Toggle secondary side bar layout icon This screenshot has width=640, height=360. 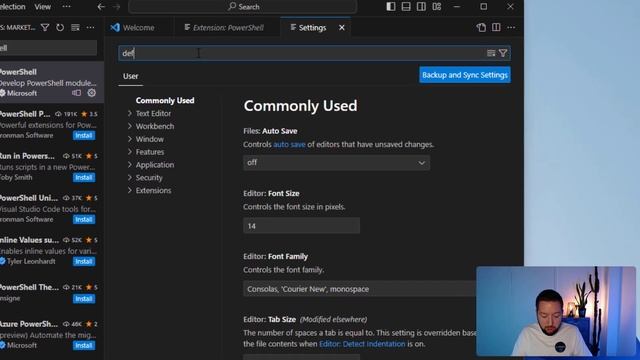point(421,7)
